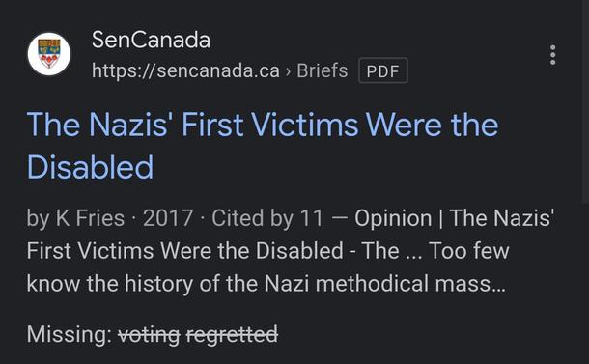
Task: Open the three-dot result options menu
Action: (552, 55)
